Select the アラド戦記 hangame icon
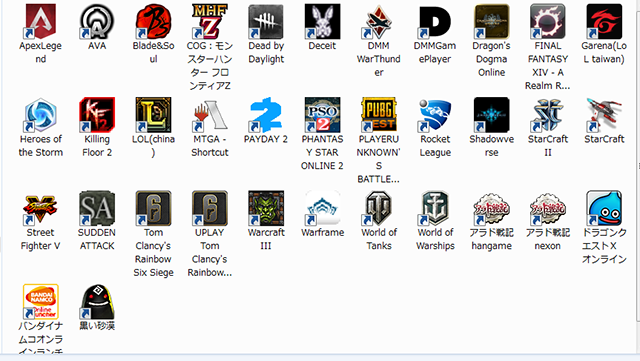The width and height of the screenshot is (640, 361). click(491, 208)
